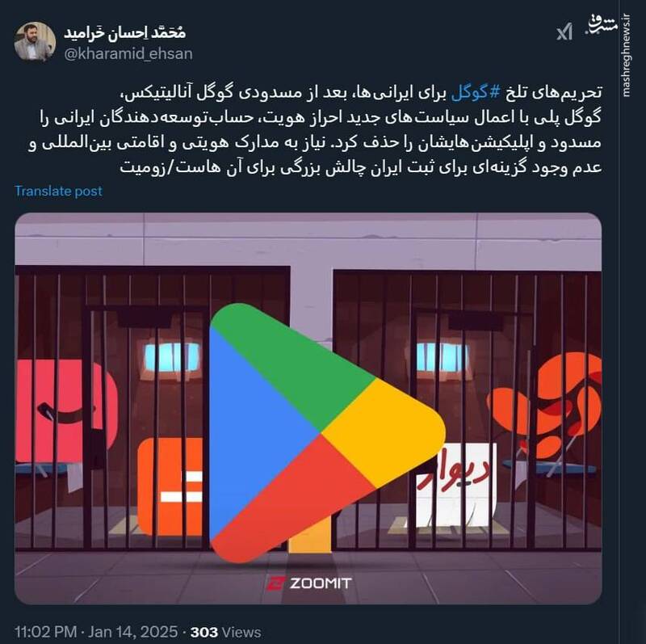
Task: Click the blue barred window in the left cell
Action: pyautogui.click(x=171, y=356)
